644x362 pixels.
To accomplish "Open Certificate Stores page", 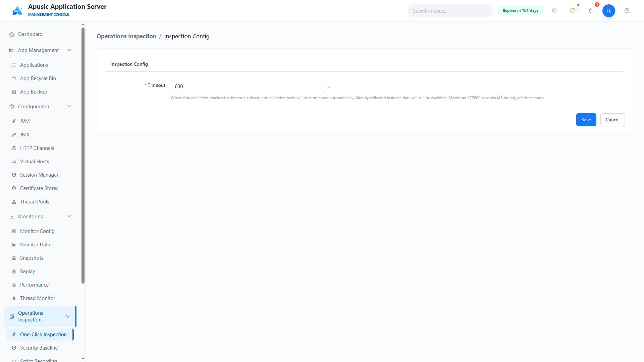I will 40,188.
